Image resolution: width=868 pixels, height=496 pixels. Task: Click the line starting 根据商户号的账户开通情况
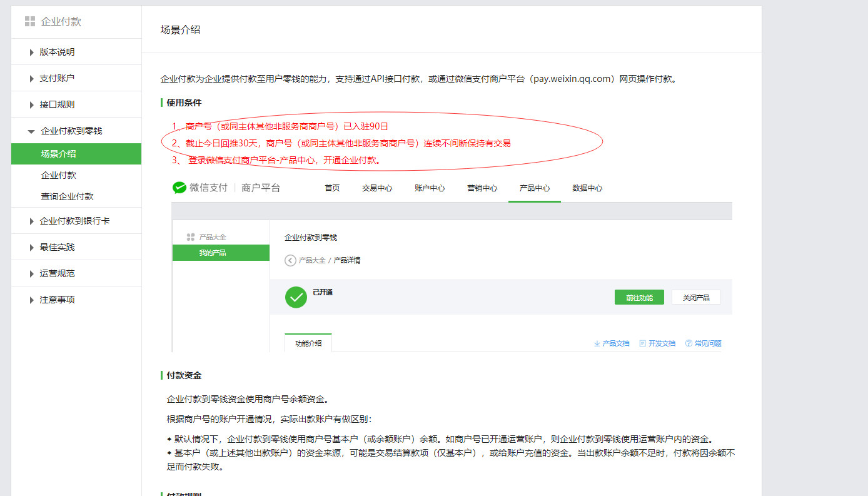point(270,419)
